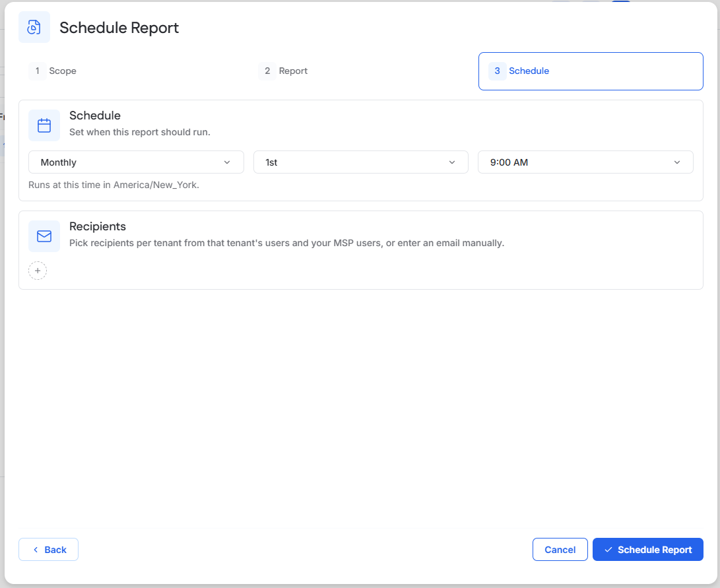720x588 pixels.
Task: Confirm with the blue Schedule Report button
Action: (648, 550)
